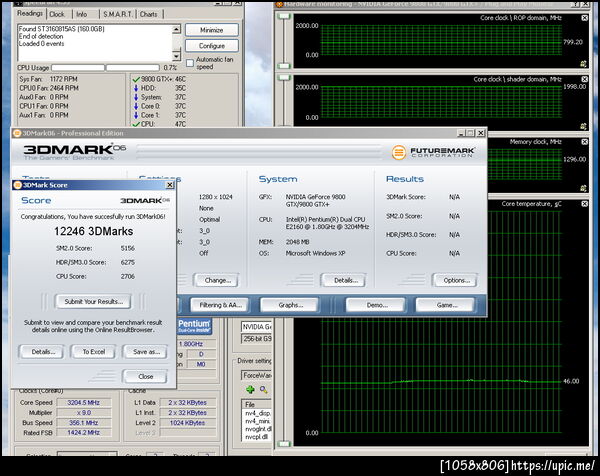Click the Hardware monitoring window title icon
Screen dimensions: 600x476
click(279, 4)
